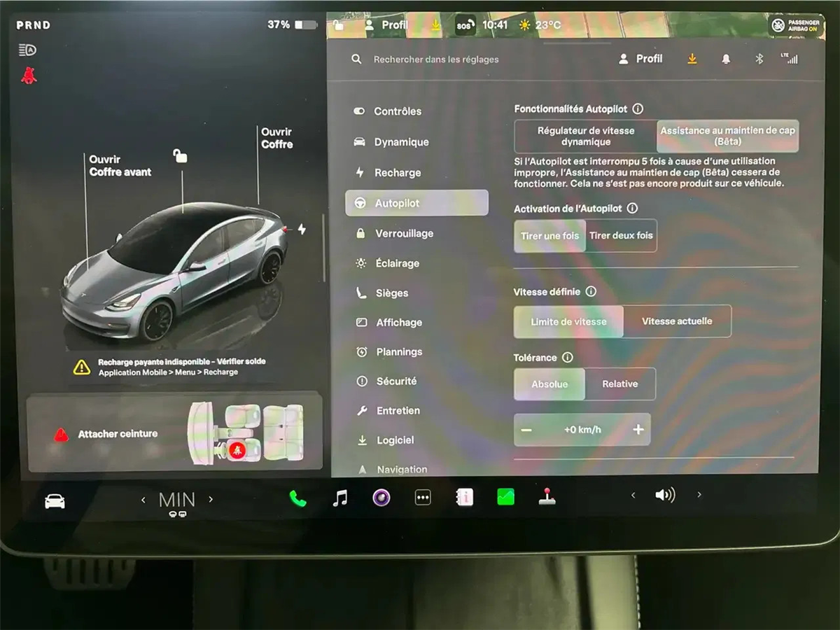The image size is (840, 630).
Task: Show info for Activation de l'Autopilot
Action: [x=632, y=209]
